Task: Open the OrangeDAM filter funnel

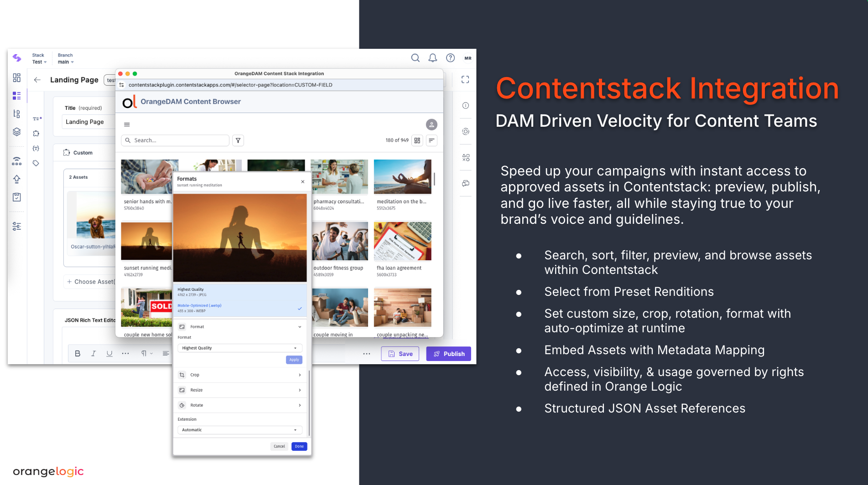Action: (238, 140)
